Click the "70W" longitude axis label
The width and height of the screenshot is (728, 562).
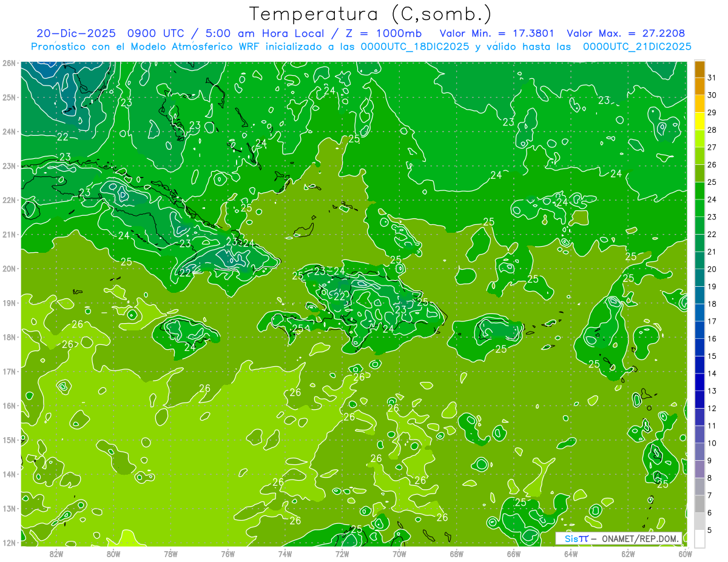[x=399, y=554]
